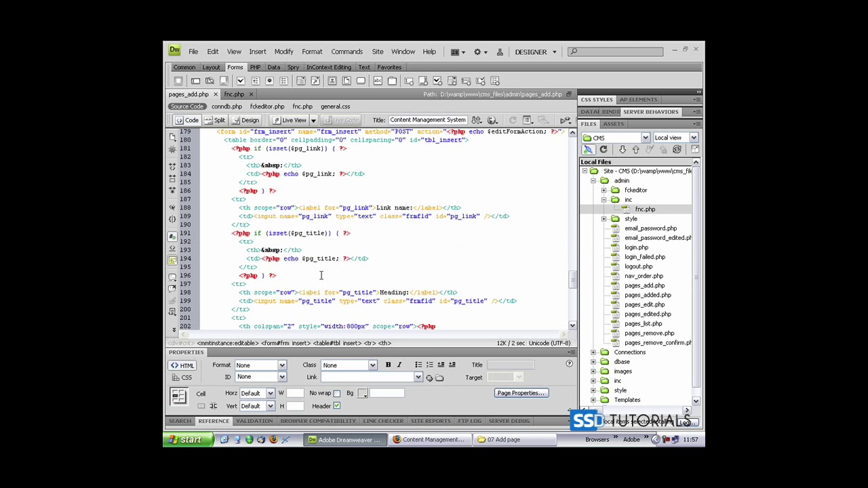Pick a cell Bg color swatch
Image resolution: width=868 pixels, height=488 pixels.
coord(362,393)
